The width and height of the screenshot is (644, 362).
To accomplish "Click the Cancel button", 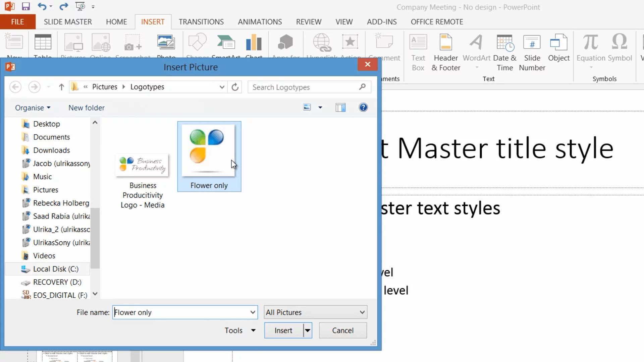I will (342, 330).
